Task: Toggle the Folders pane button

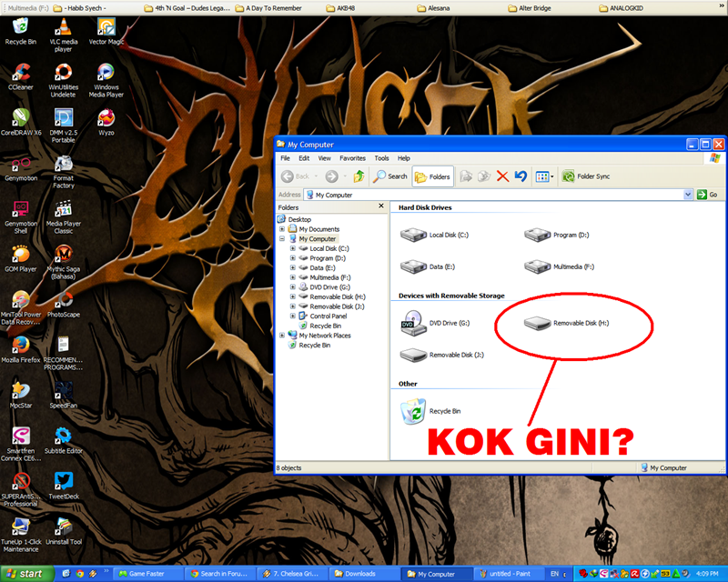Action: (x=433, y=176)
